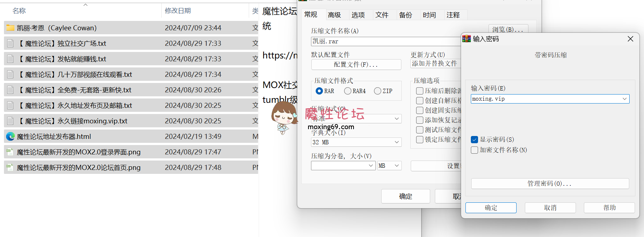Click the WinRAR icon in 输入密码 title bar
The height and width of the screenshot is (237, 644).
pyautogui.click(x=467, y=39)
